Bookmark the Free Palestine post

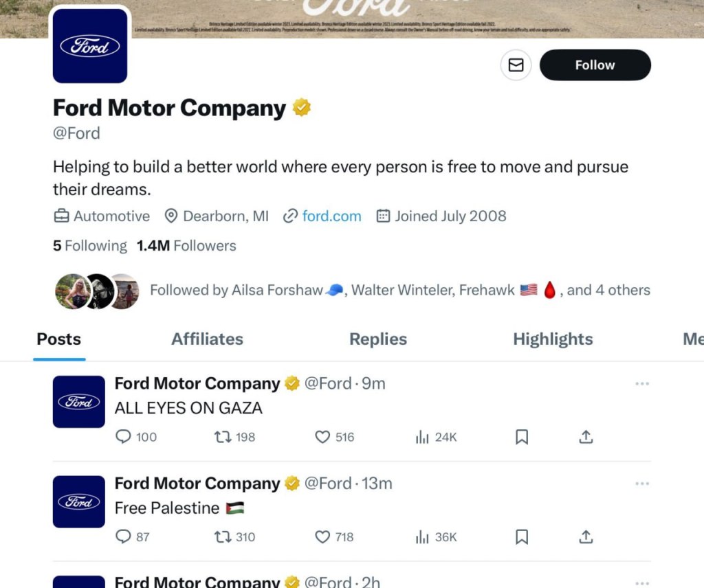(x=522, y=536)
